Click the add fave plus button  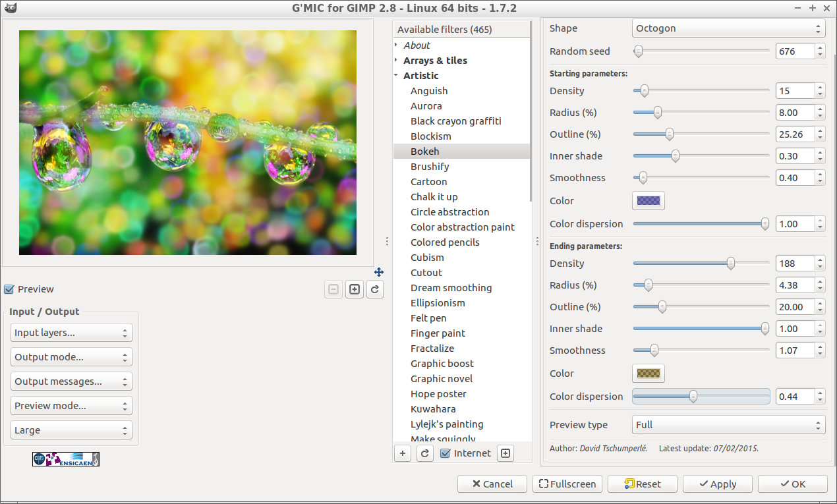click(x=403, y=453)
